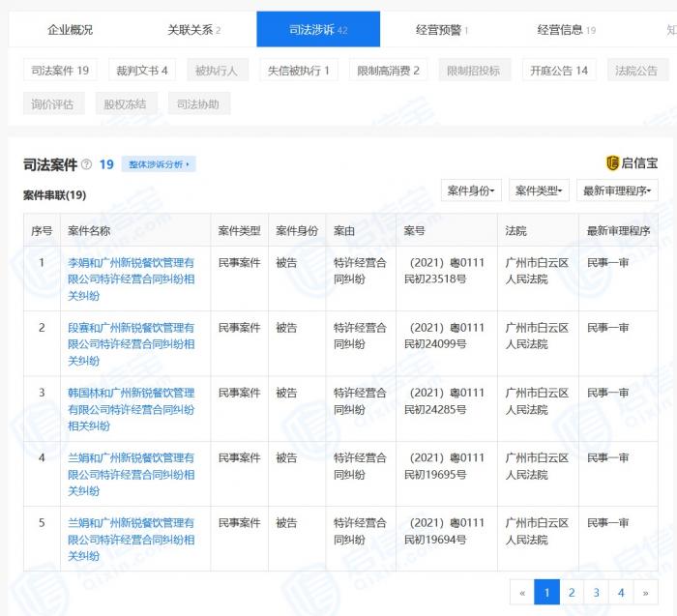The width and height of the screenshot is (677, 616).
Task: Switch to the 关联关系 tab
Action: (x=193, y=30)
